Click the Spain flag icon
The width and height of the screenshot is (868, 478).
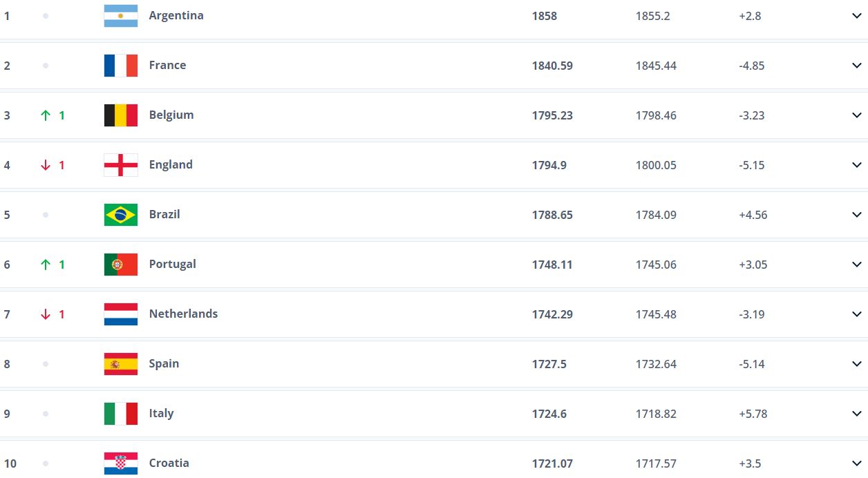[121, 364]
